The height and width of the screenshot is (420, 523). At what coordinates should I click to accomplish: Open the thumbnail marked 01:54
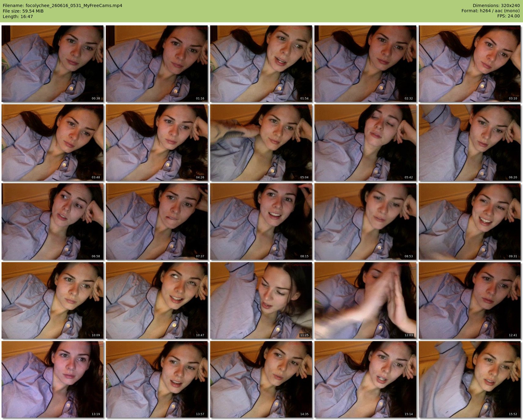point(261,64)
